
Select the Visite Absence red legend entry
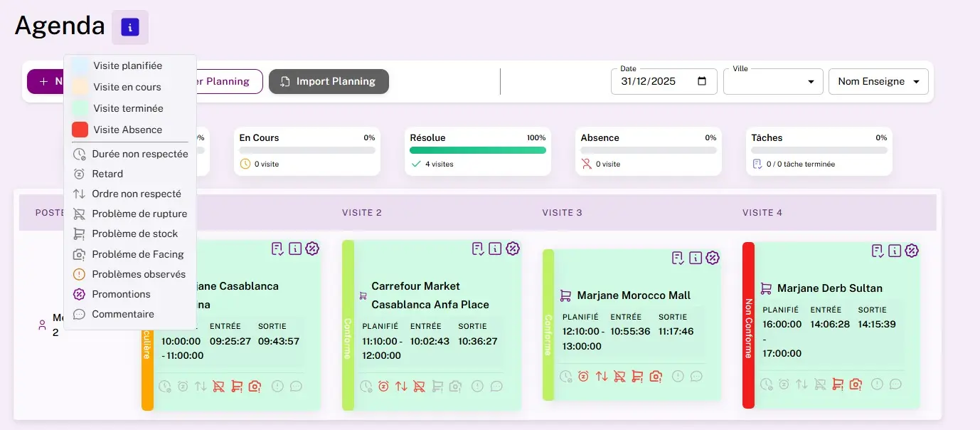coord(127,130)
